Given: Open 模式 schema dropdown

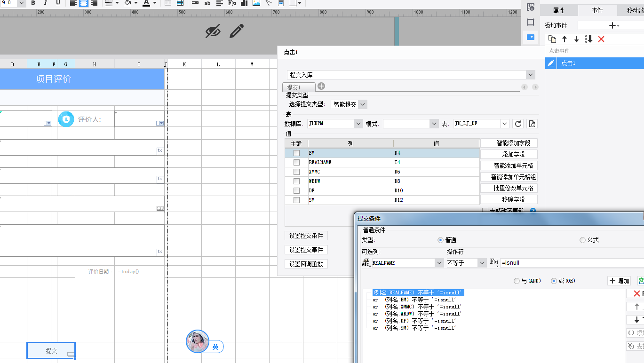Looking at the screenshot, I should (434, 124).
